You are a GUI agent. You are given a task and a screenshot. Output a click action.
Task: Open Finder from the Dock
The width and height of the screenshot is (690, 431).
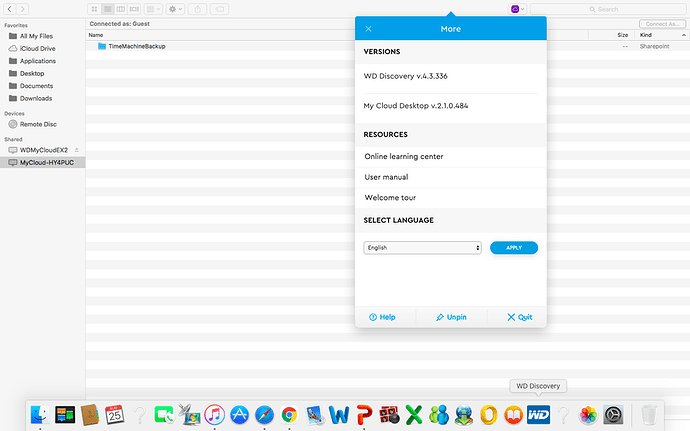coord(40,415)
